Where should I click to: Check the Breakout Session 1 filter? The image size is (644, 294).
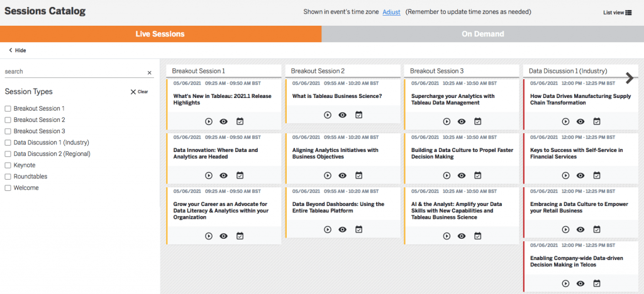click(8, 109)
